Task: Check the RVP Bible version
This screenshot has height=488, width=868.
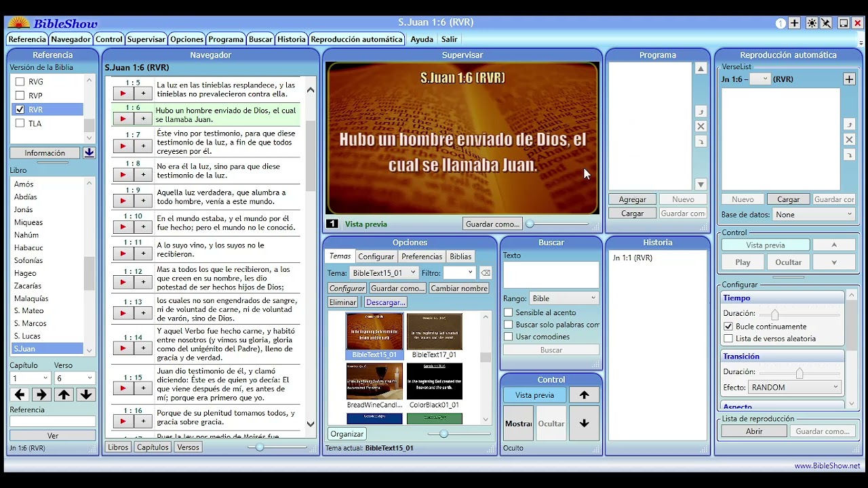Action: [x=20, y=96]
